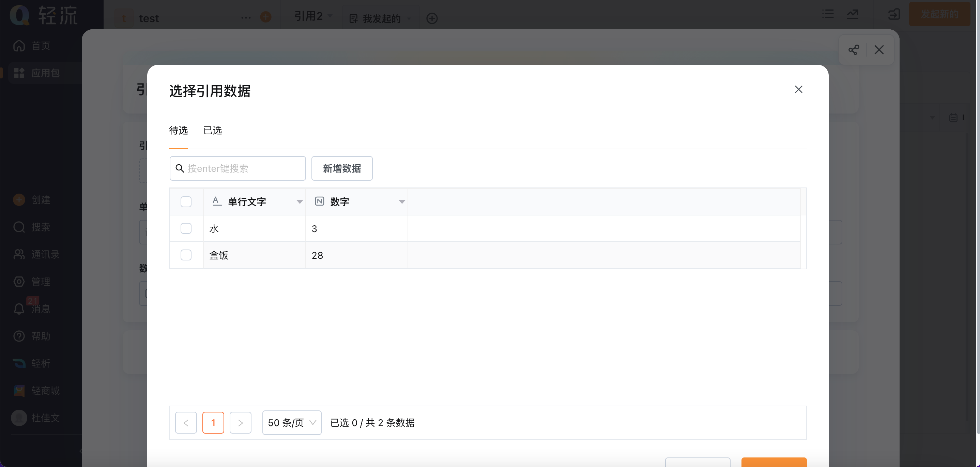Expand the 数字 column filter arrow
Image resolution: width=980 pixels, height=467 pixels.
(x=402, y=202)
